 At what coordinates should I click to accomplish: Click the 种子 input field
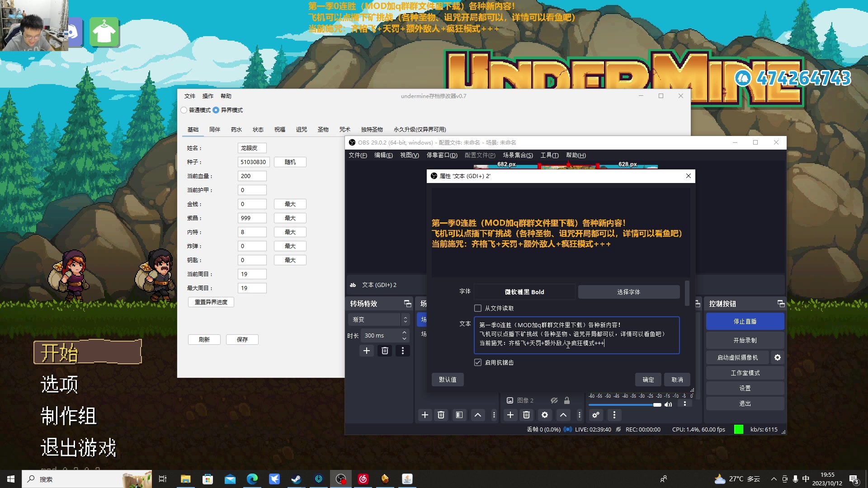[x=254, y=162]
